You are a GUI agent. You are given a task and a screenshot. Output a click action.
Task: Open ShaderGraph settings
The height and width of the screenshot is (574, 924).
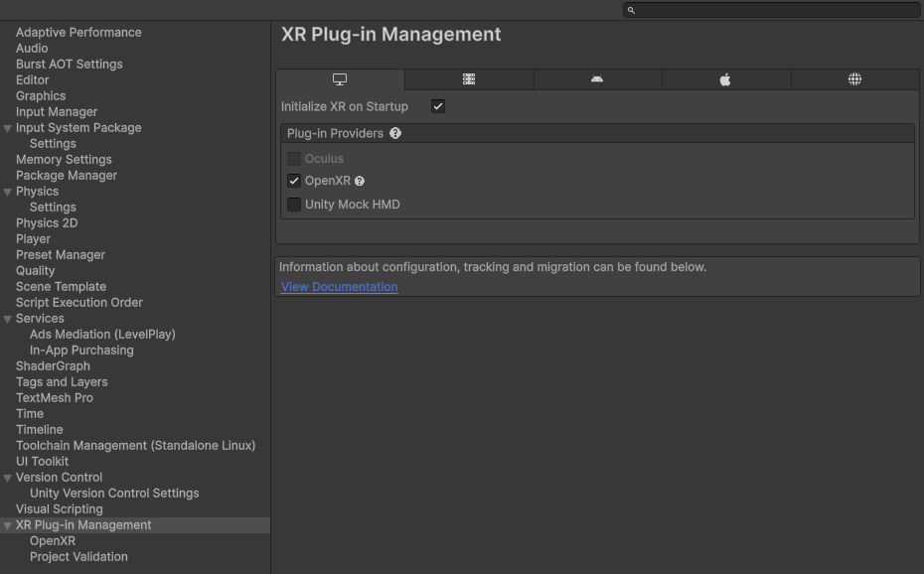tap(53, 366)
